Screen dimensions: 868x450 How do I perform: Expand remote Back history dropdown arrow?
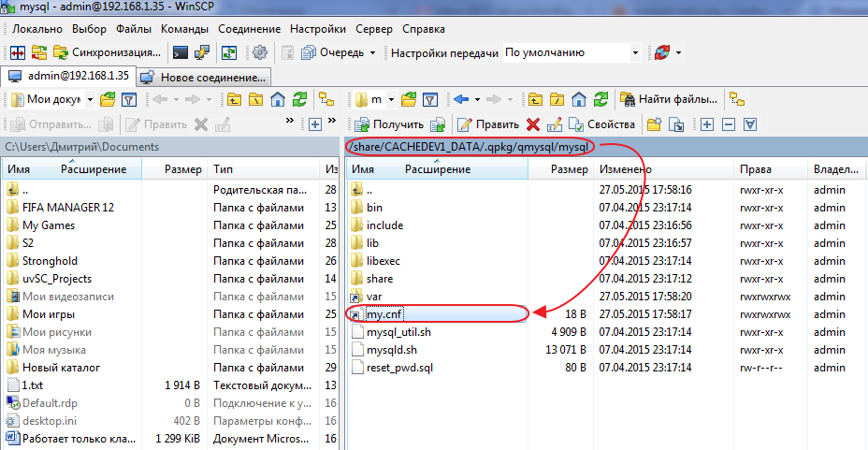click(x=477, y=100)
